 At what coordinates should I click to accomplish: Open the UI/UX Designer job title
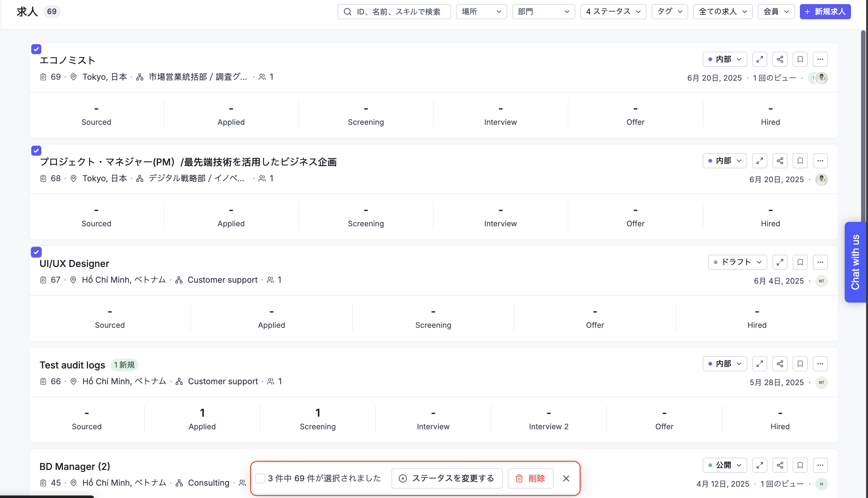coord(74,264)
